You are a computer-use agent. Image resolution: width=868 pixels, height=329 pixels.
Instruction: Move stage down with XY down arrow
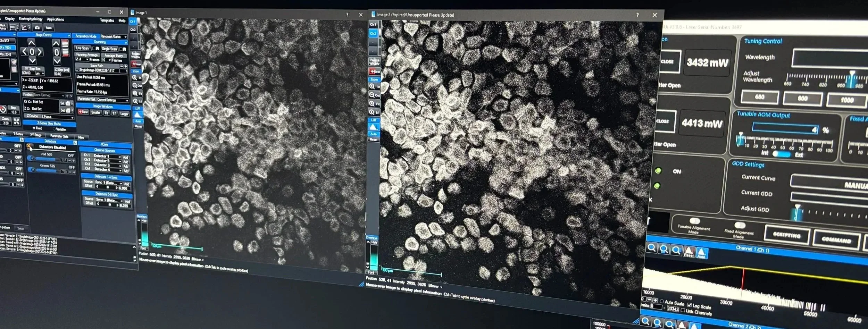32,60
